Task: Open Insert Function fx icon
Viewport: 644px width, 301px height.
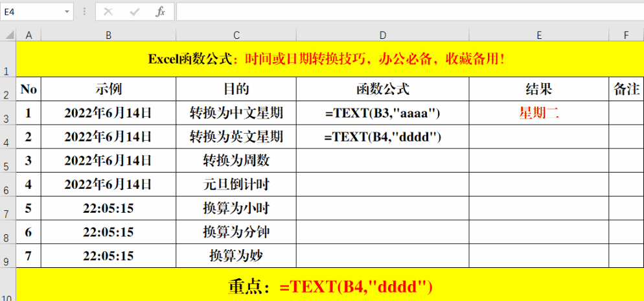Action: (160, 12)
